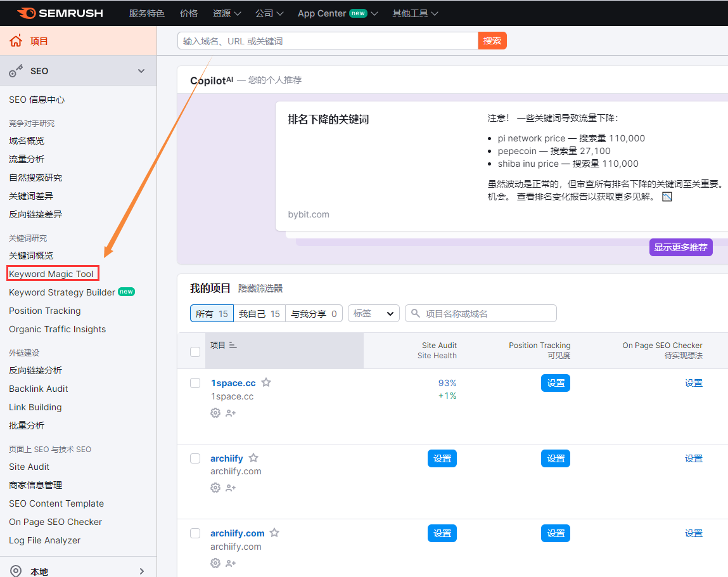The image size is (728, 577).
Task: Star the 1space.cc project
Action: 266,382
